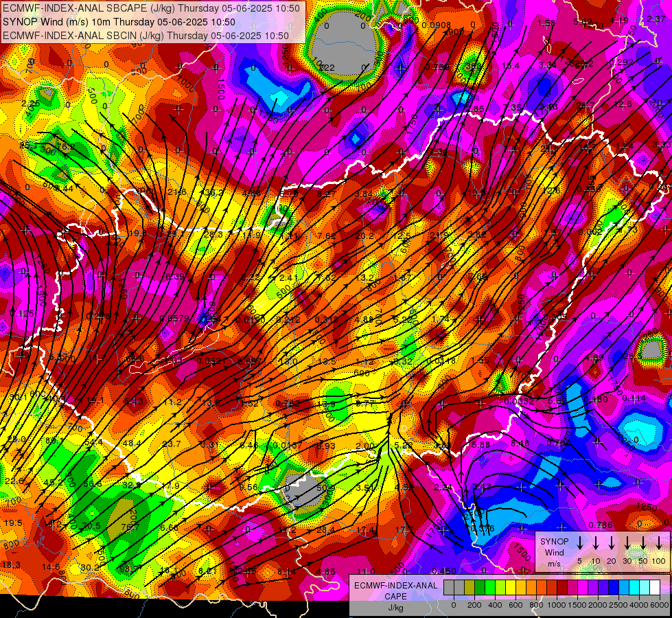This screenshot has width=672, height=618.
Task: Click the 1000 tick label in CAPE legend
Action: point(557,605)
